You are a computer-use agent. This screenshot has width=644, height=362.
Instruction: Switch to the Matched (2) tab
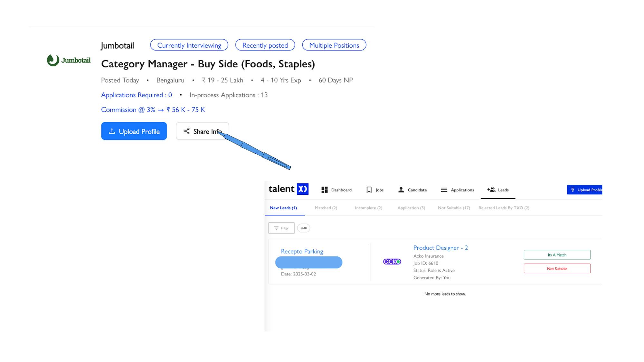pyautogui.click(x=326, y=208)
